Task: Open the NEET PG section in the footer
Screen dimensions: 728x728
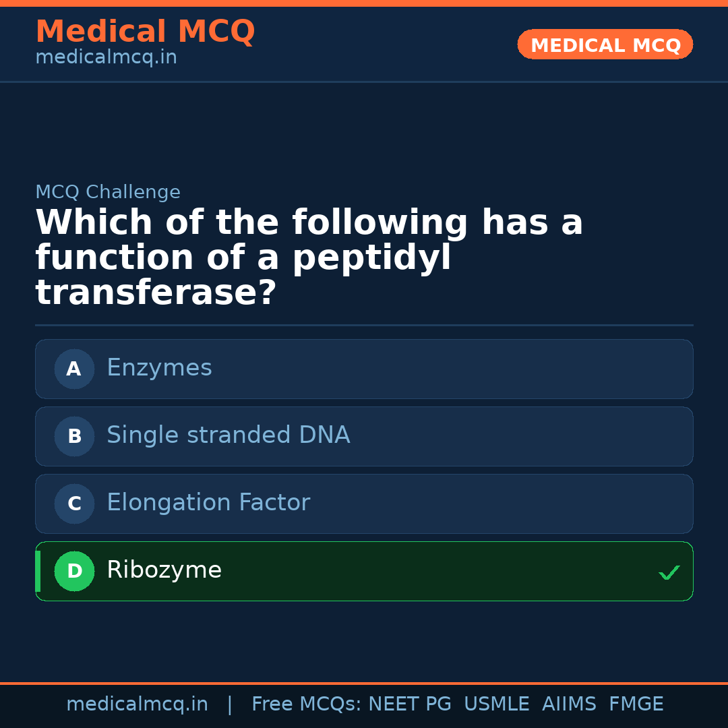Action: 409,704
